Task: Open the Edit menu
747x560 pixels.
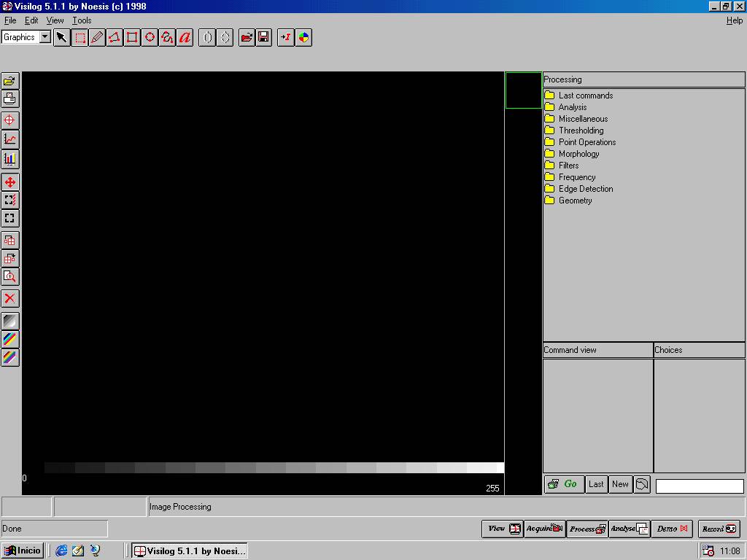Action: [x=31, y=20]
